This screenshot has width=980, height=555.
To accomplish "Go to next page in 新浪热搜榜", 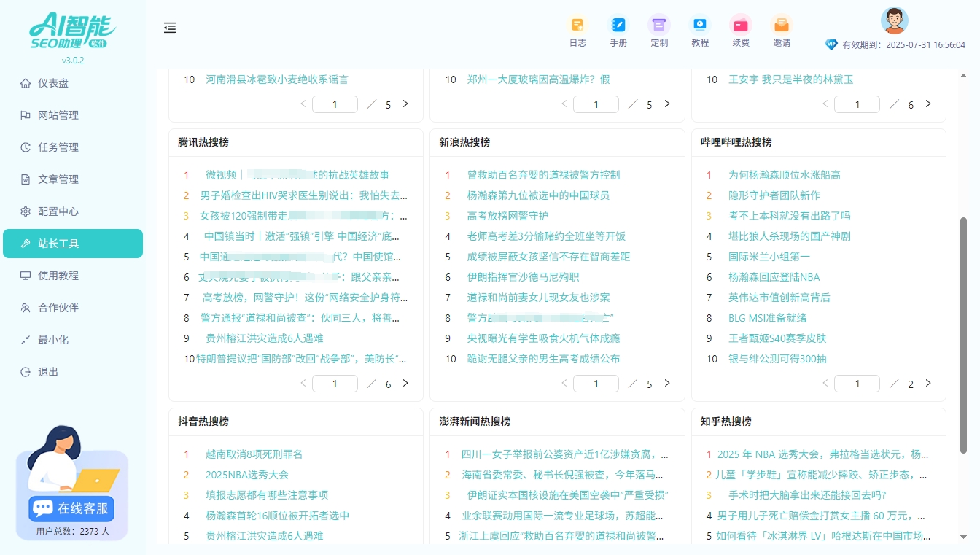I will click(666, 383).
